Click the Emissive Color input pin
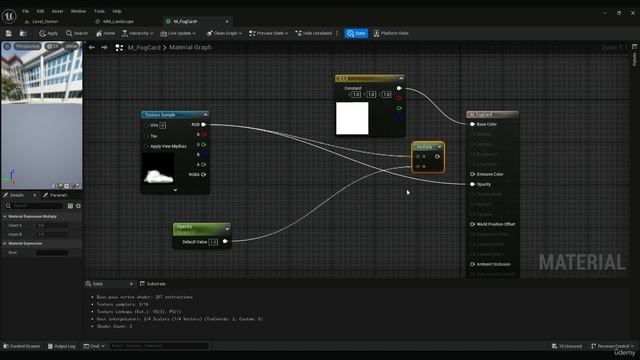Viewport: 640px width, 360px height. coord(472,174)
